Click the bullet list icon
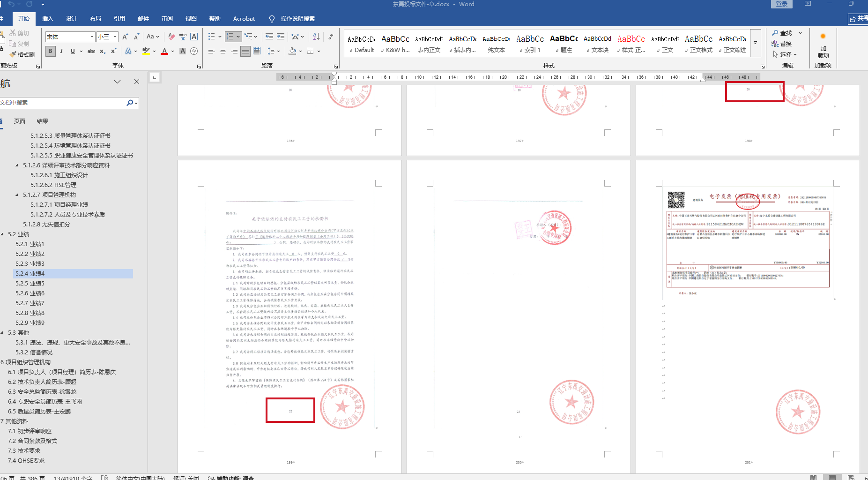Image resolution: width=868 pixels, height=480 pixels. (212, 37)
